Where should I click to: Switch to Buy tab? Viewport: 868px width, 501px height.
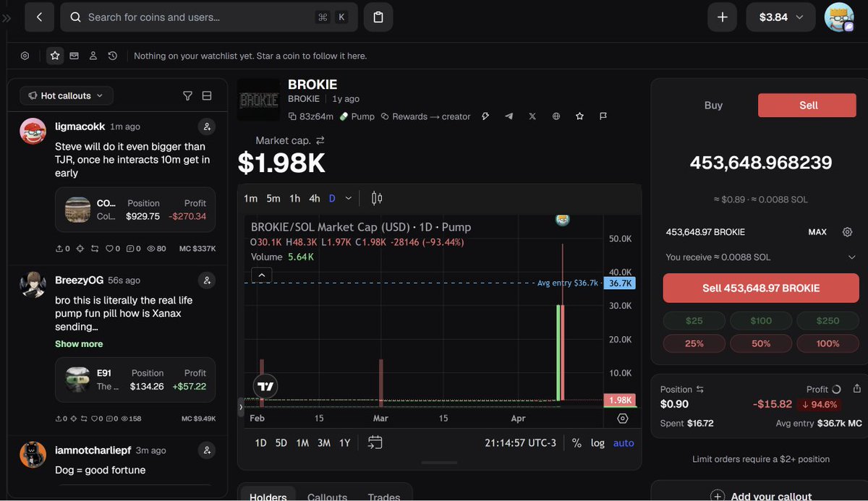click(x=713, y=105)
